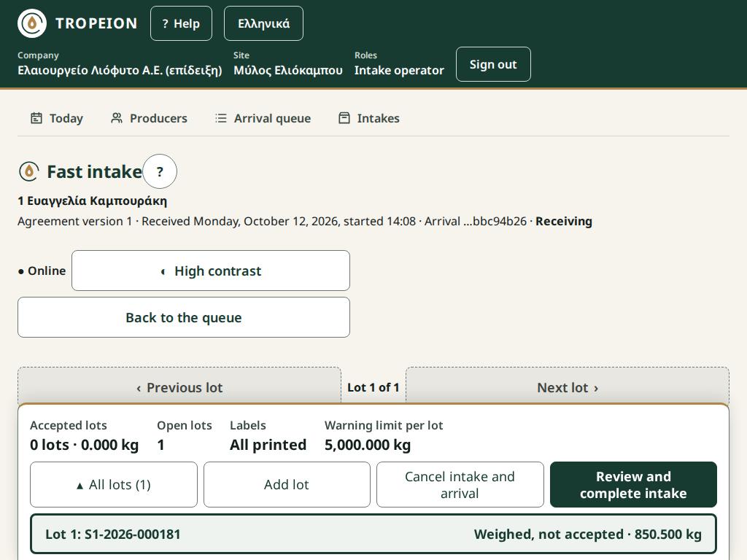Click company name Ελαιουργείο Λιόφυτο Α.Ε. (επίδειξη)
This screenshot has height=560, width=747.
[120, 71]
